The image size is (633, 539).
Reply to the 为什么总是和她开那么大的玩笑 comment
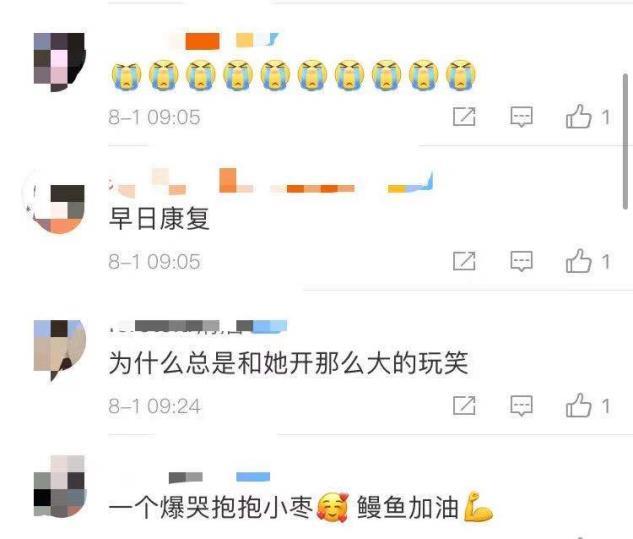tap(521, 405)
